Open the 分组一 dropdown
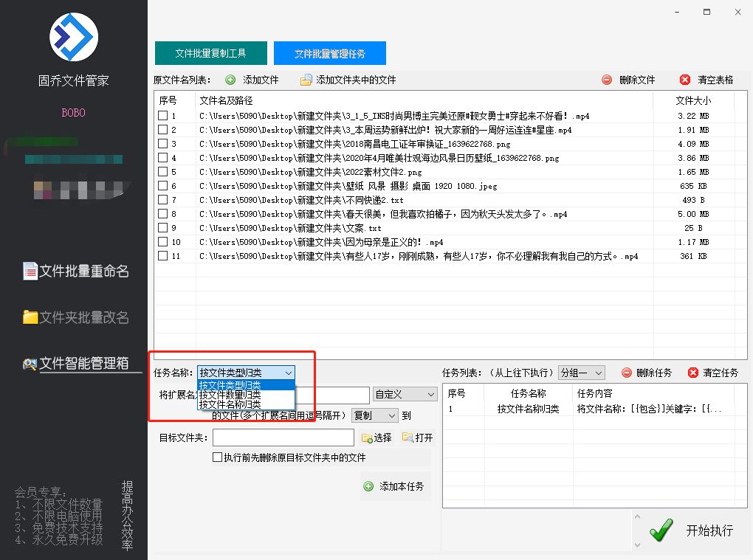This screenshot has height=560, width=753. (x=582, y=373)
